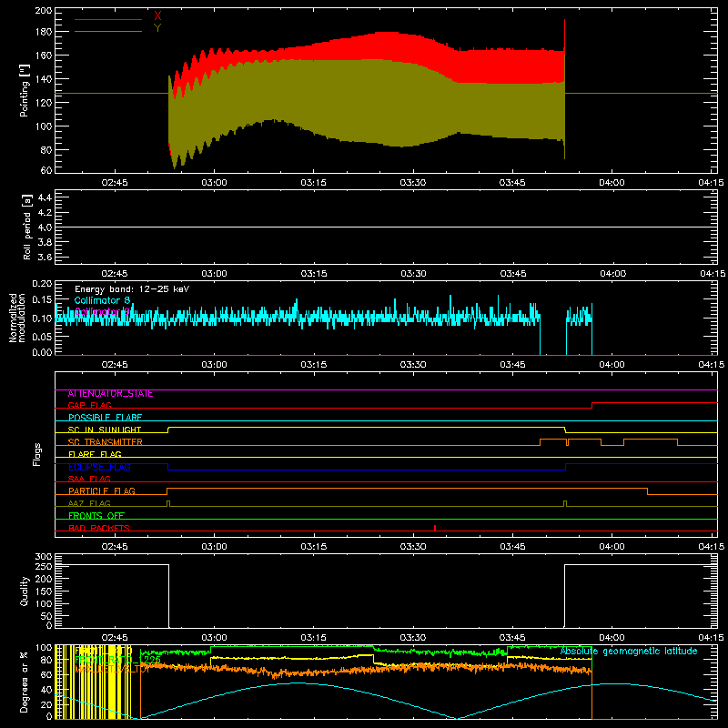
Task: Click the '300' tick on Quality axis
Action: coord(44,557)
